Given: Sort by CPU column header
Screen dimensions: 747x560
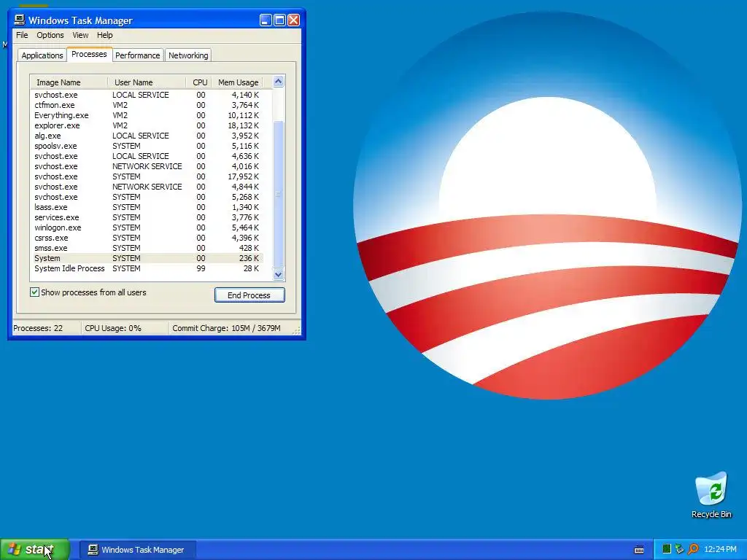Looking at the screenshot, I should [198, 82].
